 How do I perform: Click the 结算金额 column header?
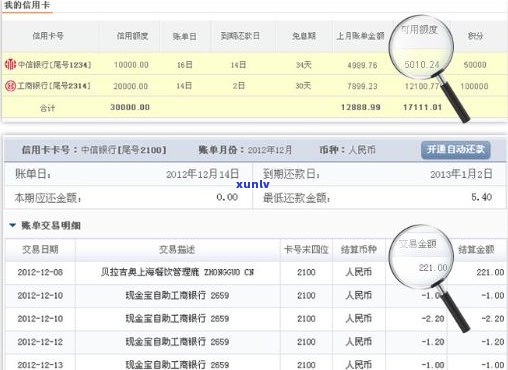tap(476, 249)
